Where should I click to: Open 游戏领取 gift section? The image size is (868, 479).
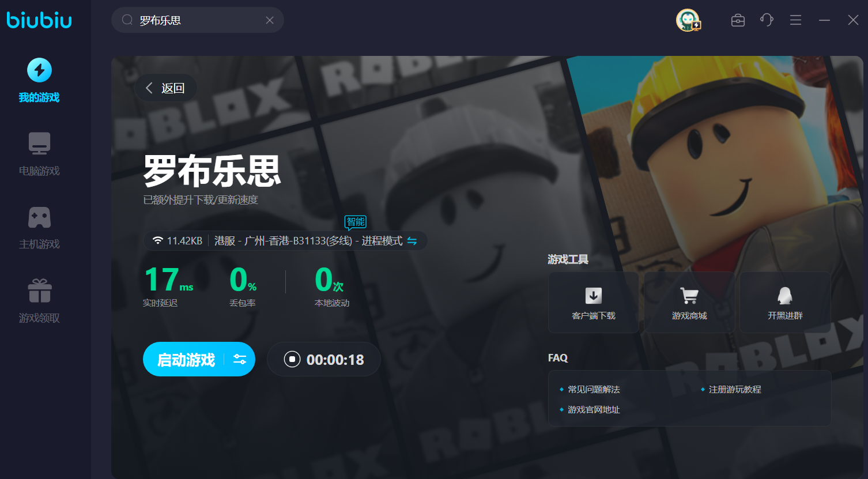[x=39, y=301]
